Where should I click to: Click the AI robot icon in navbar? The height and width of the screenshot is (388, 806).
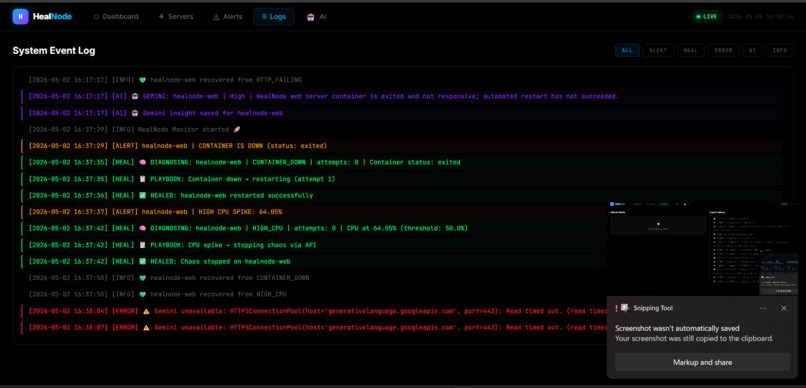point(310,16)
